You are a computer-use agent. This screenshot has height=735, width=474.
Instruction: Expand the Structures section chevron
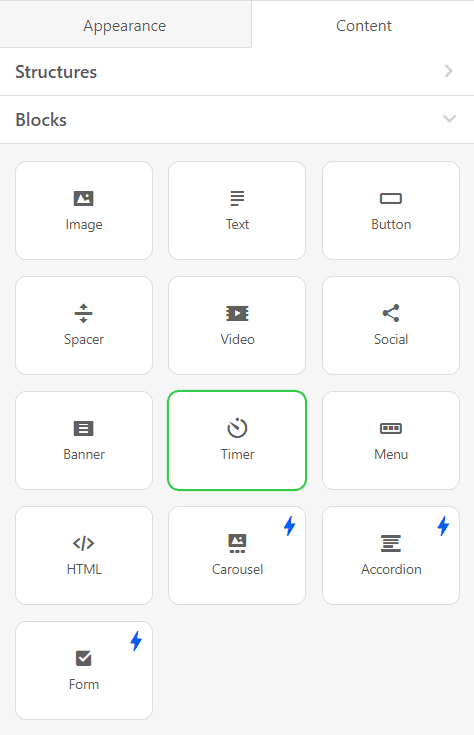click(x=449, y=71)
